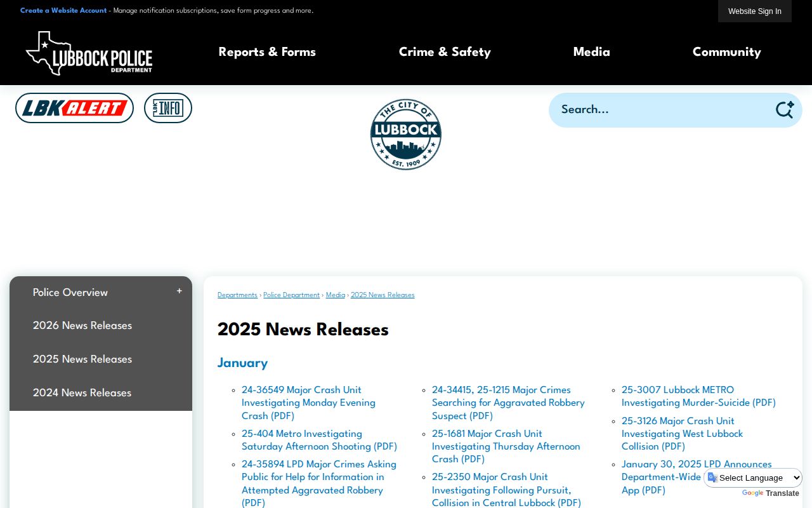Open 24-34415 Aggravated Robbery Suspect PDF

pyautogui.click(x=508, y=403)
